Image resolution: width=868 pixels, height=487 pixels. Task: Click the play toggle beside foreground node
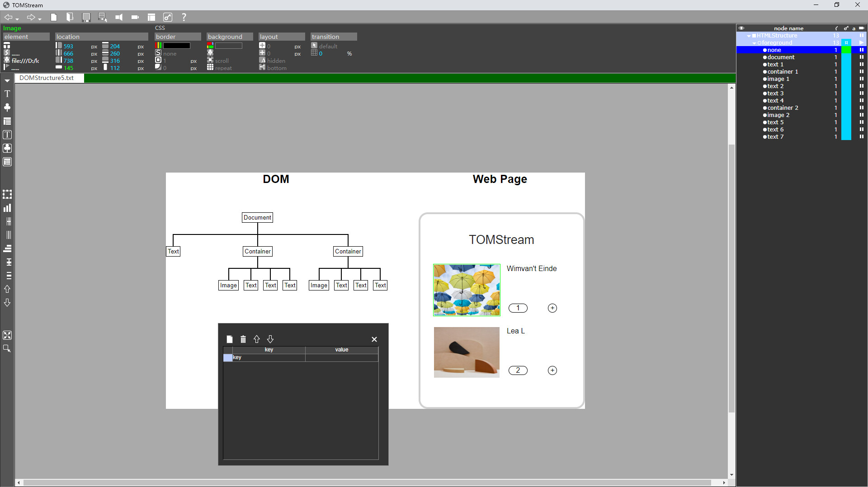click(x=862, y=42)
